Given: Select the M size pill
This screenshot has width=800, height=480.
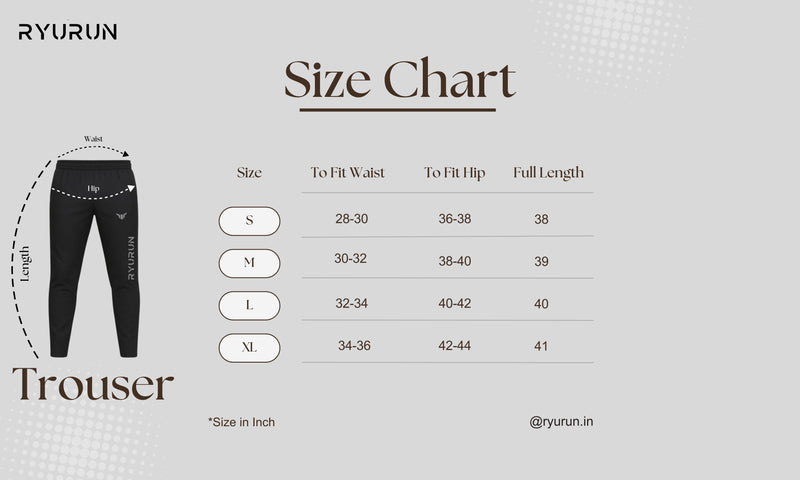Looking at the screenshot, I should click(250, 262).
